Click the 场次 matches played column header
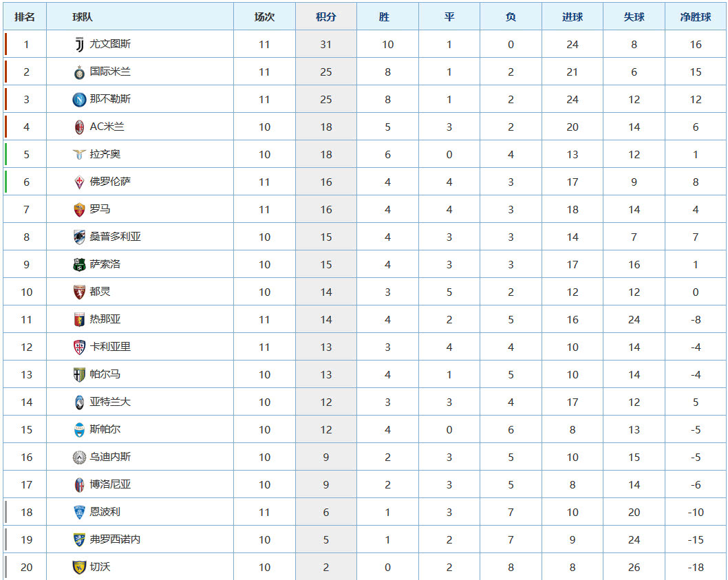 click(264, 17)
